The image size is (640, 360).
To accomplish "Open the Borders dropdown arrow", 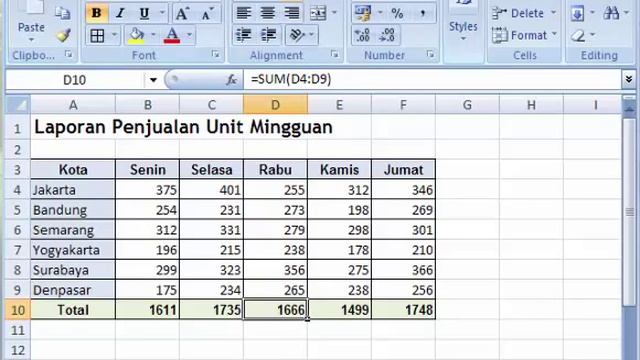I will pos(114,36).
